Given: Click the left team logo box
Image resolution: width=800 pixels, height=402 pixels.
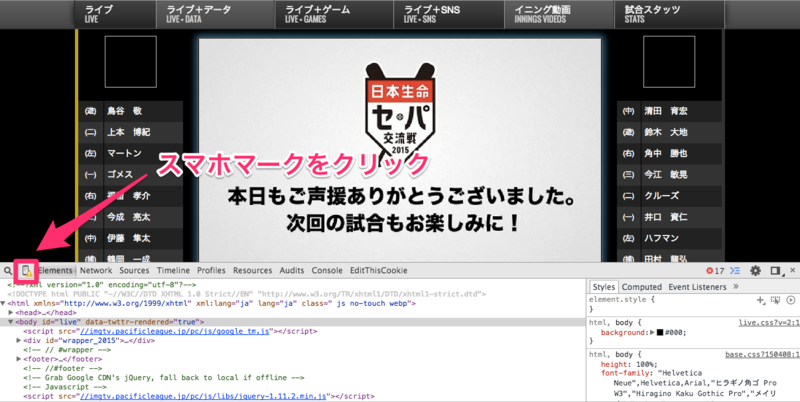Looking at the screenshot, I should coord(131,62).
